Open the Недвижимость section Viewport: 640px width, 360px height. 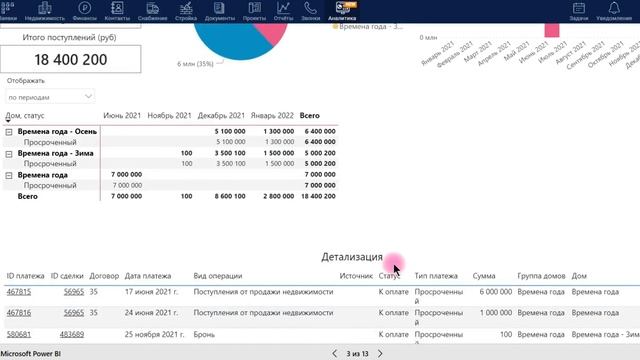[44, 11]
